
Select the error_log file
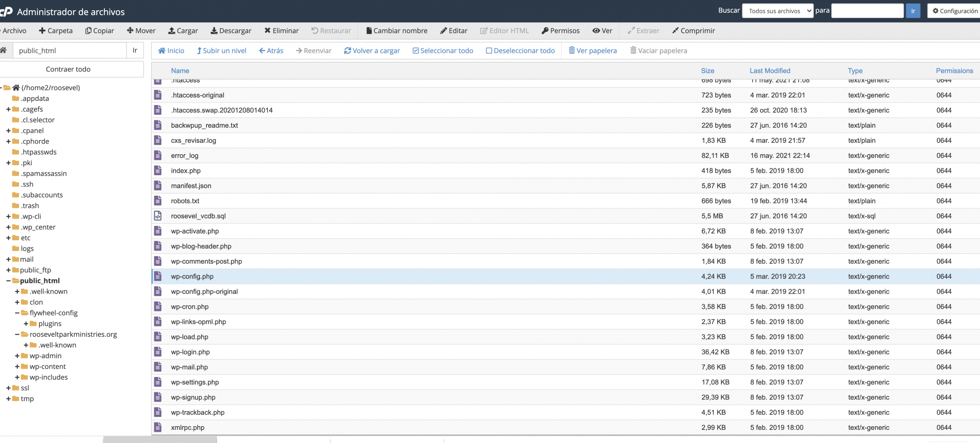(x=566, y=155)
